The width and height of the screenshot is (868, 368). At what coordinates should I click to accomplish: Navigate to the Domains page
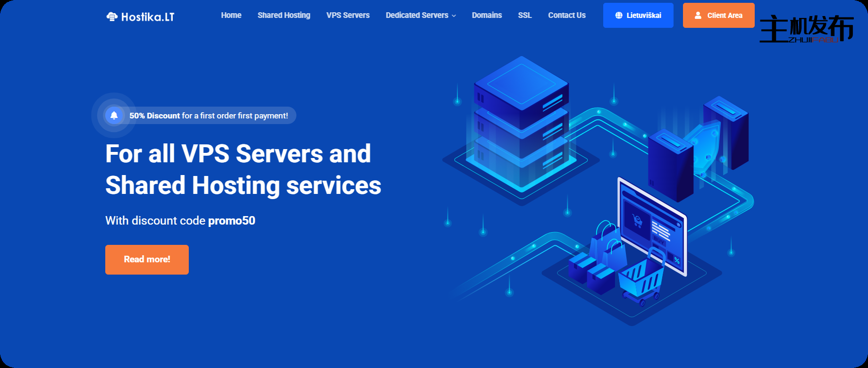coord(487,16)
